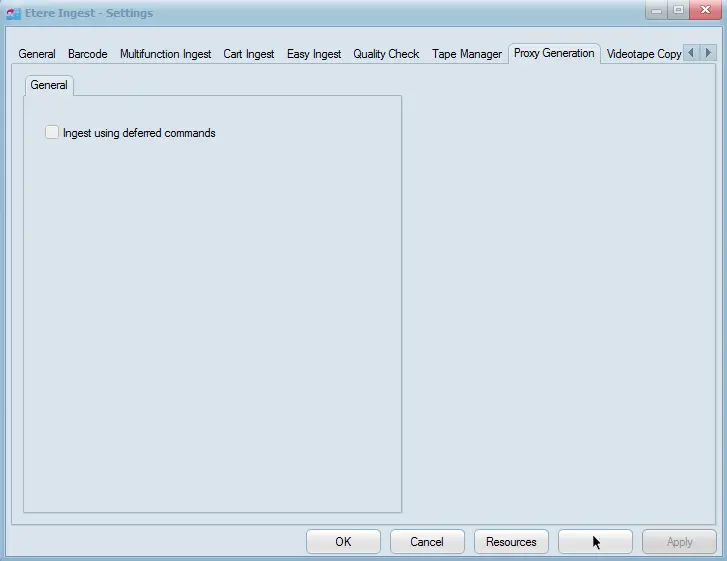Screen dimensions: 727x561
Task: Click the Etere Ingest title bar icon
Action: click(x=13, y=13)
